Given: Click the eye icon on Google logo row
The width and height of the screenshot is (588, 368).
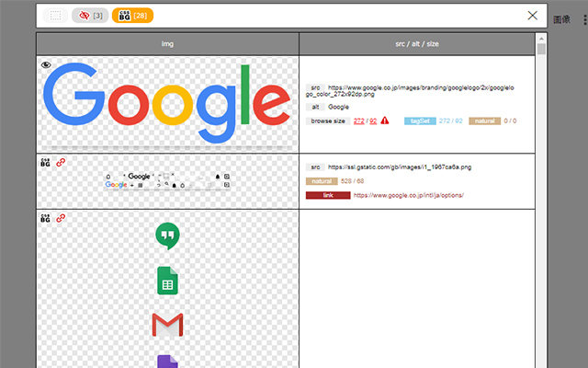Looking at the screenshot, I should coord(46,65).
